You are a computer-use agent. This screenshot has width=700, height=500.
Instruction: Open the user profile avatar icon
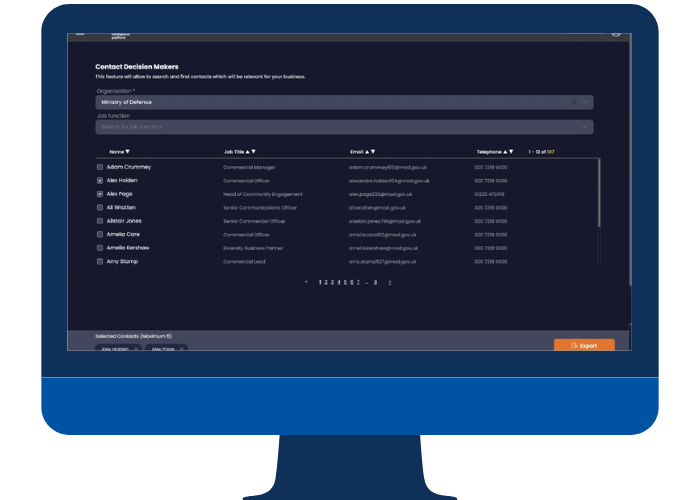(x=616, y=34)
